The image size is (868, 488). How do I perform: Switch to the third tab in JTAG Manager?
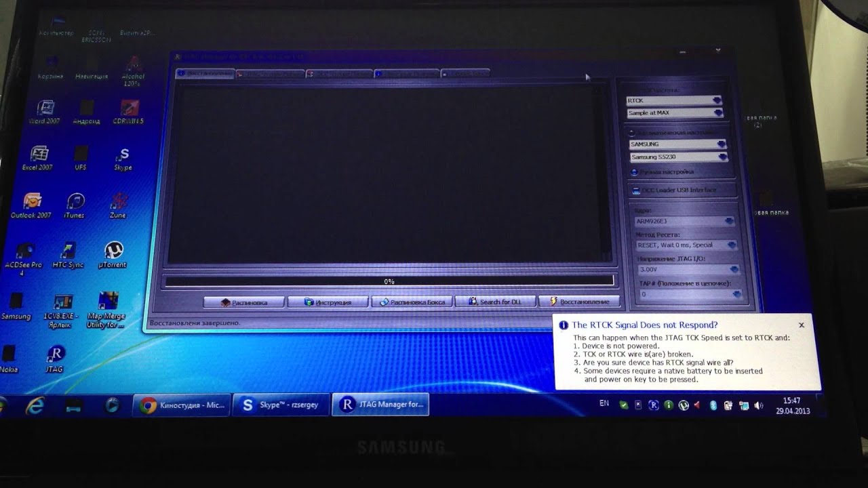(x=339, y=73)
